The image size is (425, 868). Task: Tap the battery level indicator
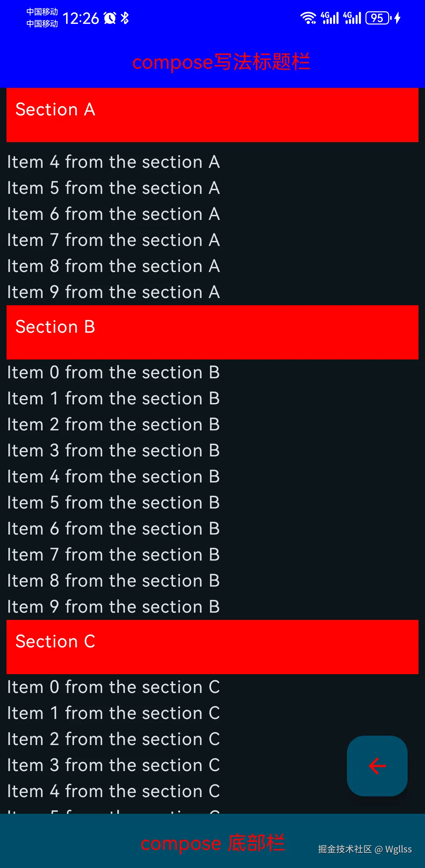(378, 18)
